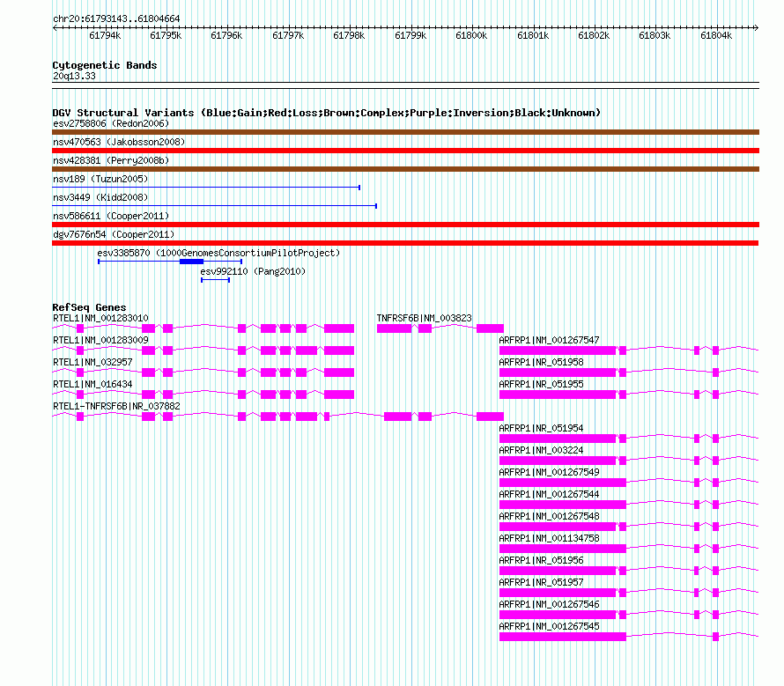This screenshot has height=686, width=784.
Task: Click the blue line of nsv189
Action: point(206,188)
